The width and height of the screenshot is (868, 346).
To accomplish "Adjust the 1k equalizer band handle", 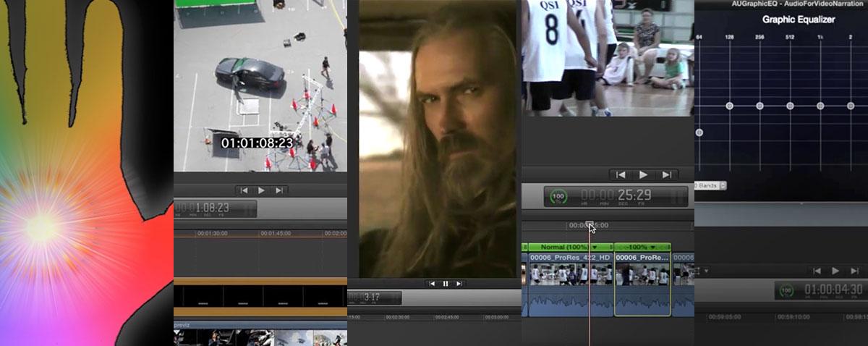I will point(820,106).
